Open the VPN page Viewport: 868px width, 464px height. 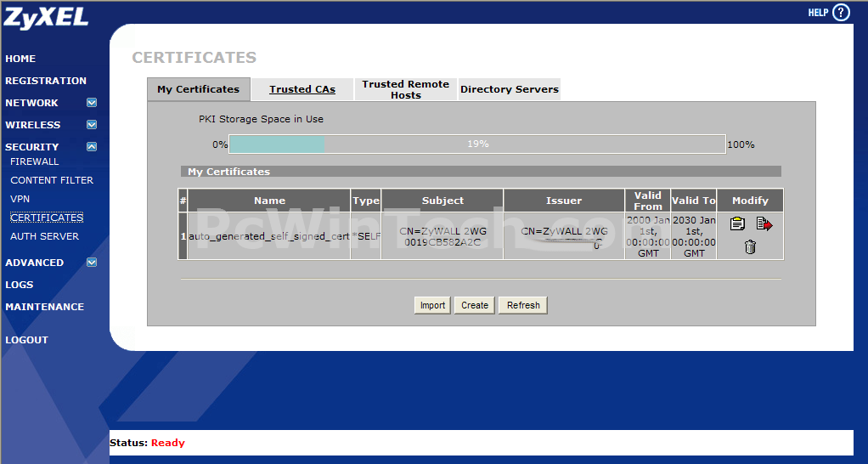pyautogui.click(x=20, y=199)
